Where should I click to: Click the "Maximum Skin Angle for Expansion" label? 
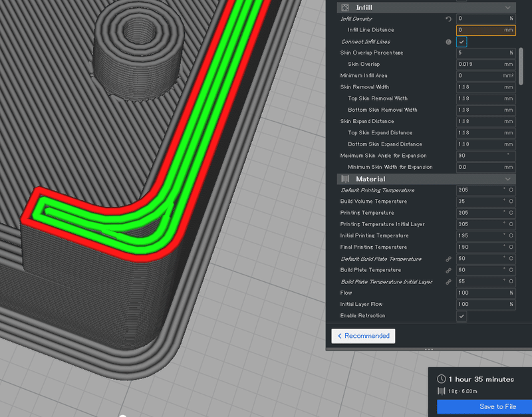384,156
